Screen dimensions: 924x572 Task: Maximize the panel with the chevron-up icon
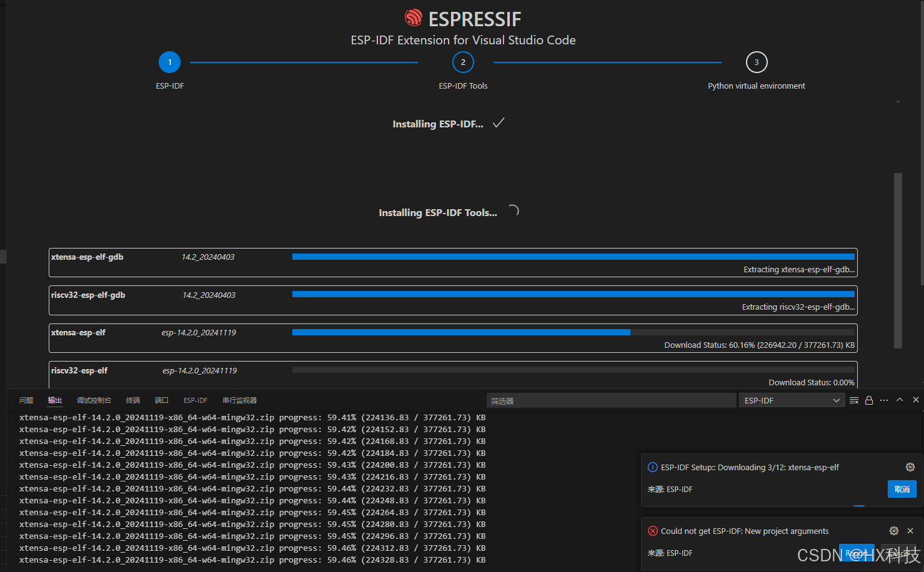pos(900,400)
